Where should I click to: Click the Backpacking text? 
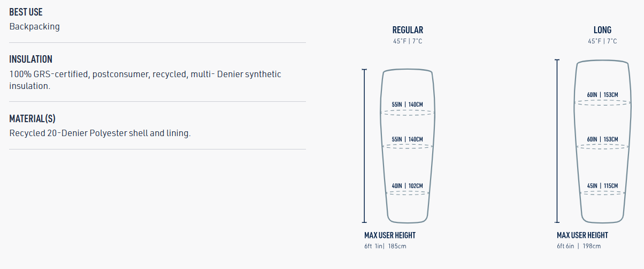(x=34, y=26)
